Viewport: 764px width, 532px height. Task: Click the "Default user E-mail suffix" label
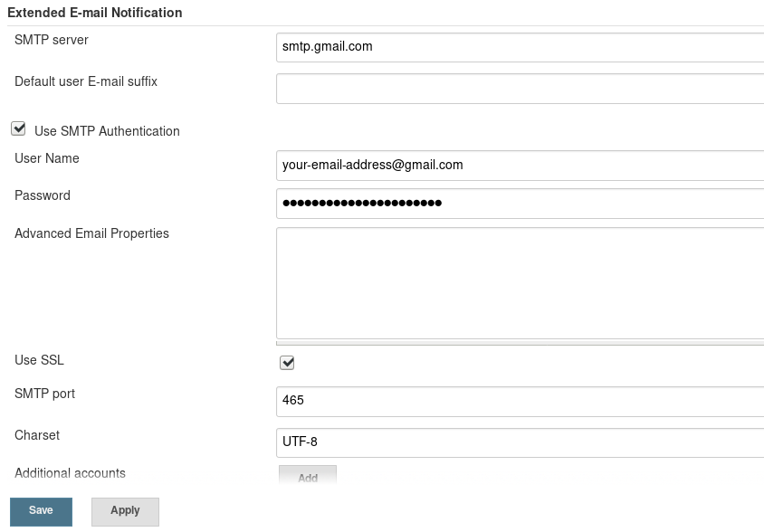point(86,81)
